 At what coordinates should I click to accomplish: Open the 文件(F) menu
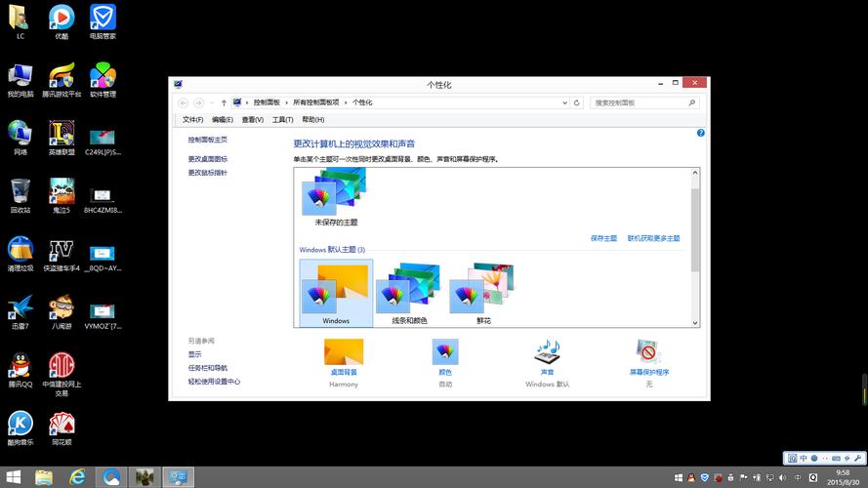[x=192, y=119]
